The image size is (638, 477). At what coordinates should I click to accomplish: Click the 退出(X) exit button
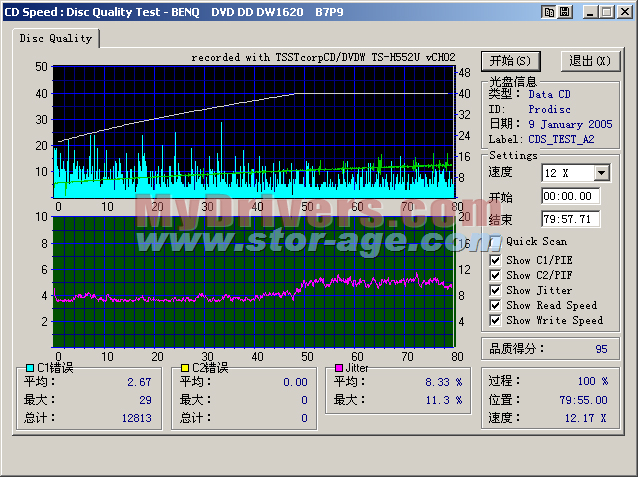[x=590, y=61]
